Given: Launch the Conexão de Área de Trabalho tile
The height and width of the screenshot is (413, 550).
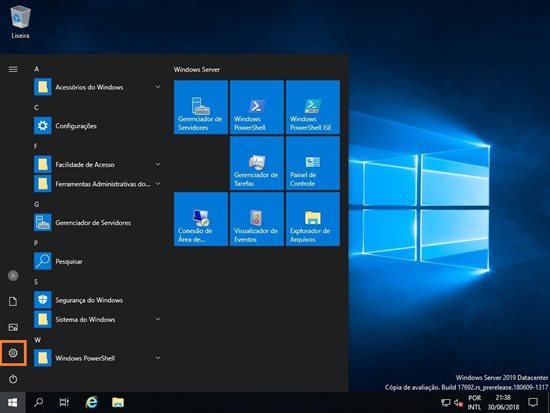Looking at the screenshot, I should pyautogui.click(x=201, y=219).
